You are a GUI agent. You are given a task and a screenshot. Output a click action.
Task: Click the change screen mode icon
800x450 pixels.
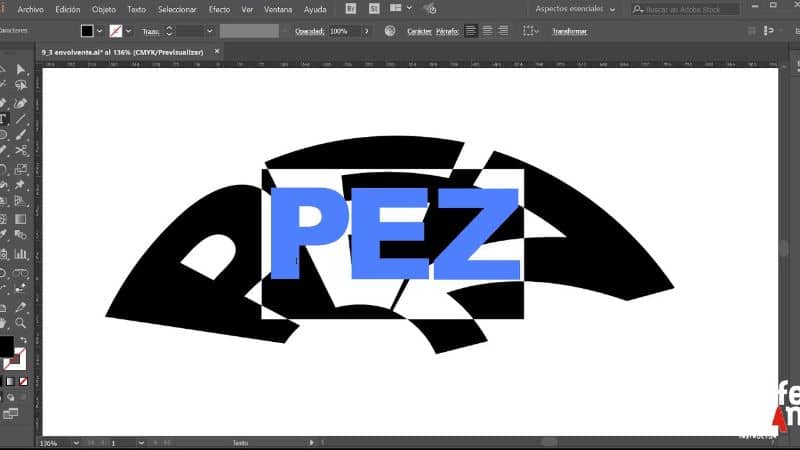(11, 413)
